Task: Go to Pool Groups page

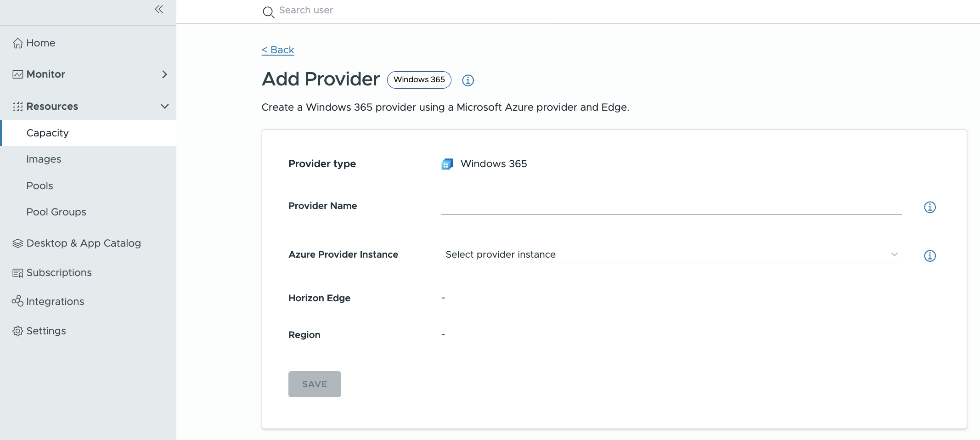Action: coord(56,212)
